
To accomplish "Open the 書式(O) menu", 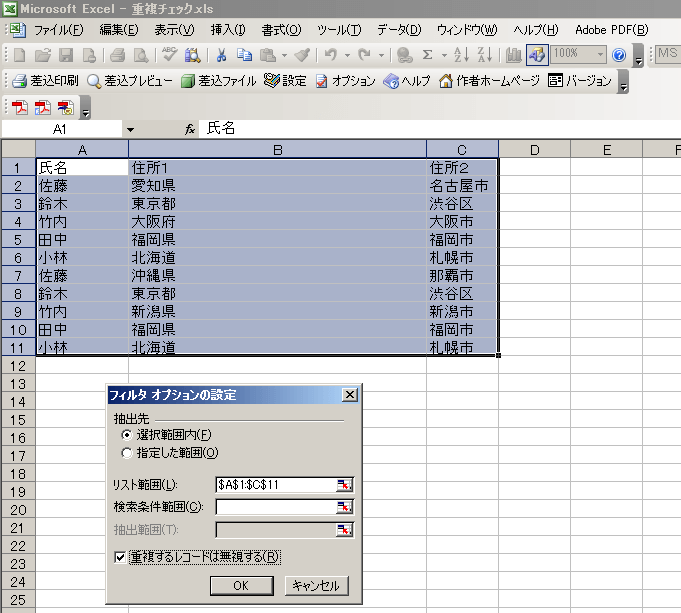I will click(281, 29).
